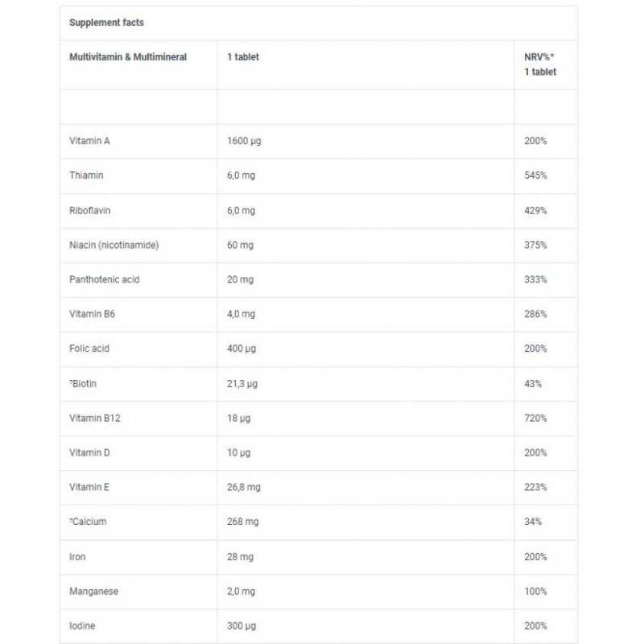Select the Vitamin E row label
The height and width of the screenshot is (644, 644).
[89, 487]
